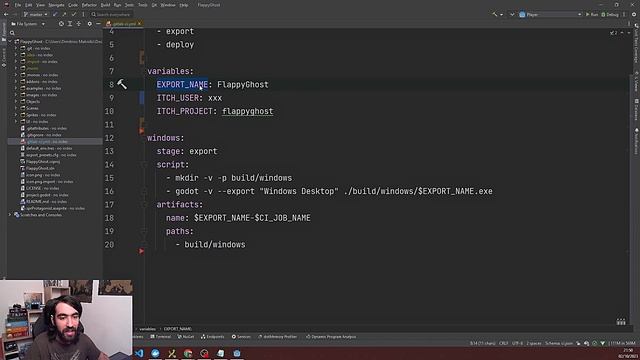
Task: Click the hammer icon on line 8
Action: click(x=122, y=84)
